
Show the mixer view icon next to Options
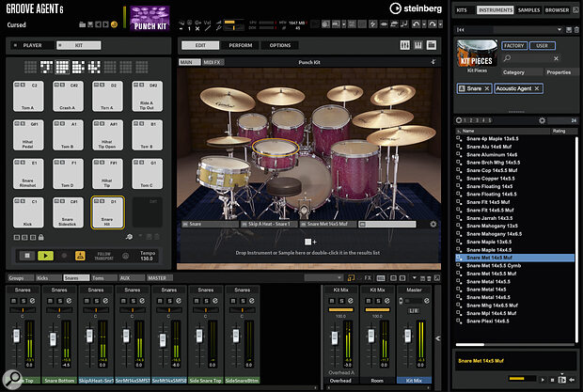[x=405, y=45]
